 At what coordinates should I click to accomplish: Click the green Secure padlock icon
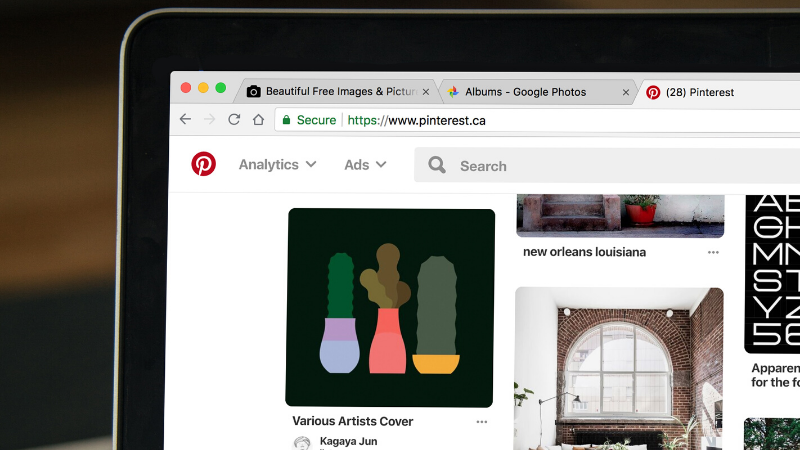point(286,120)
